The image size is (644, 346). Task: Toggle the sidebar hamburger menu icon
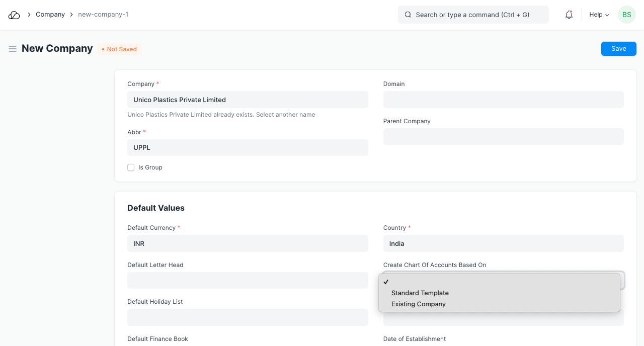click(x=13, y=49)
